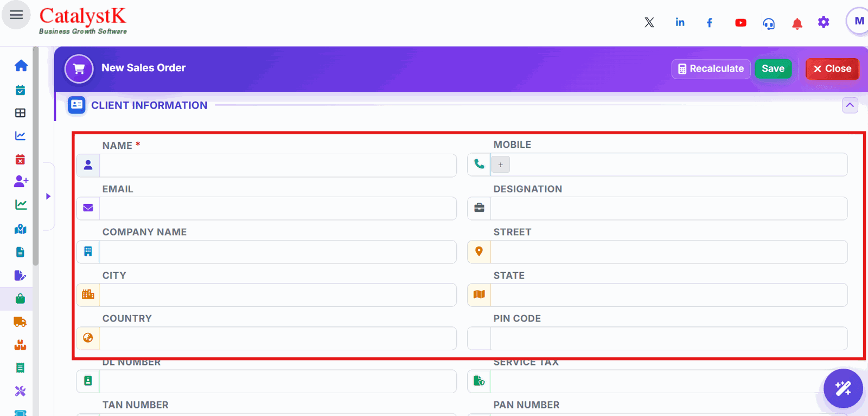
Task: Open the YouTube icon in header
Action: [741, 23]
